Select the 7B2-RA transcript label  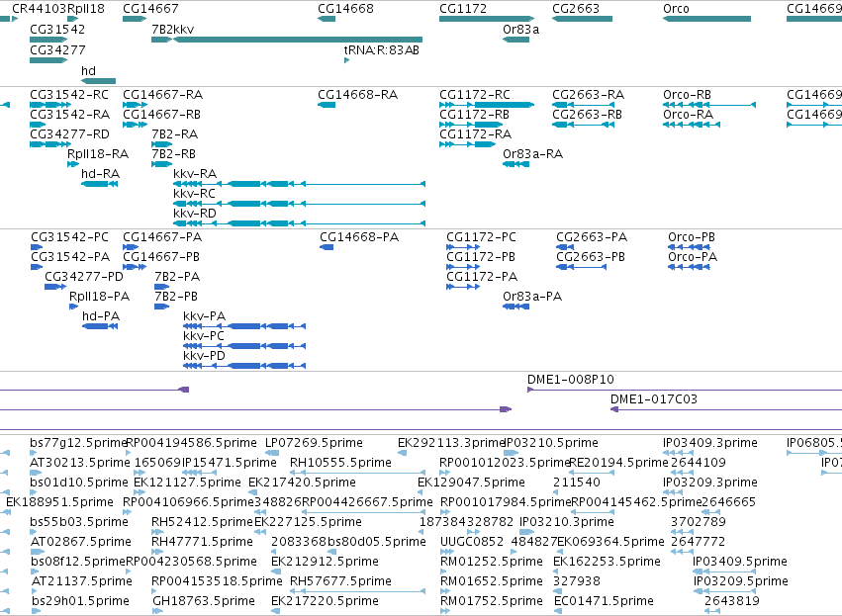174,134
